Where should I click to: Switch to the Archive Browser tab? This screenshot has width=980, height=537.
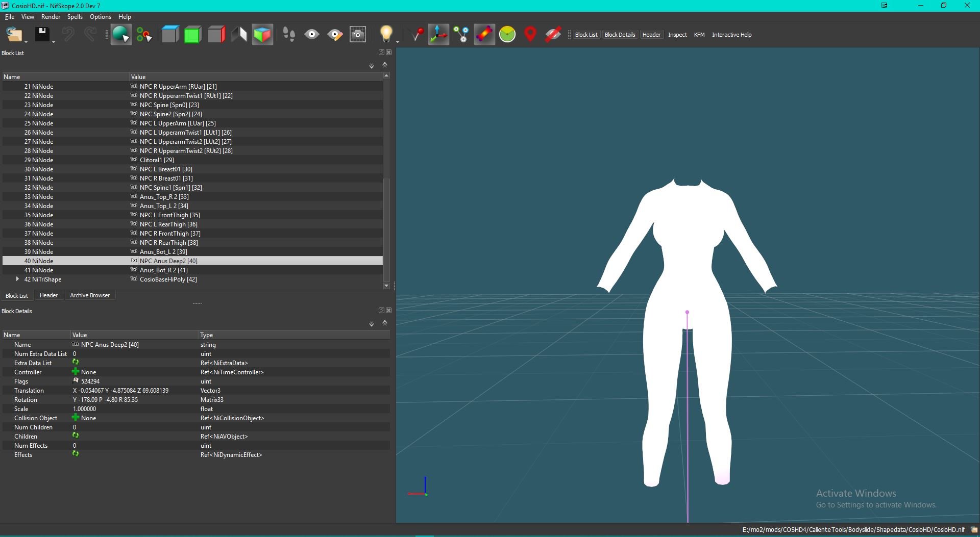90,295
